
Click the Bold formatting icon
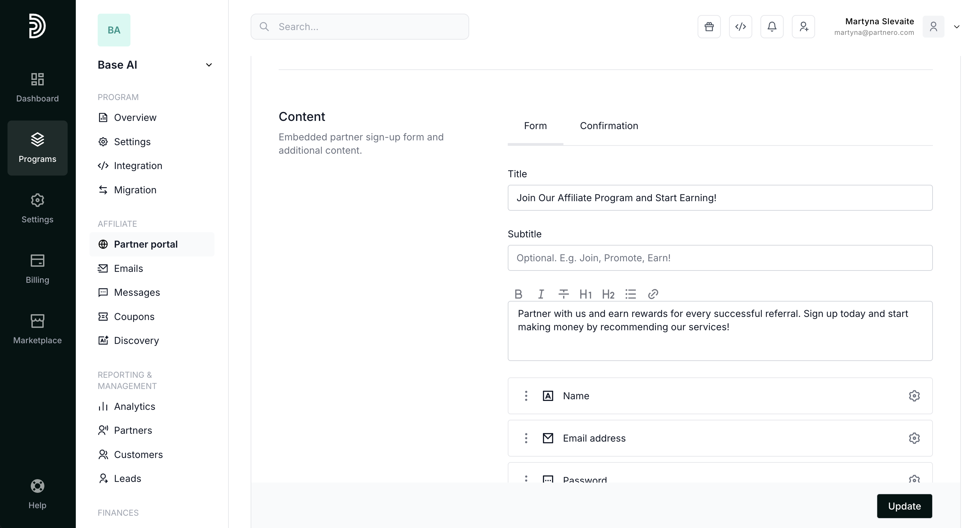(518, 294)
